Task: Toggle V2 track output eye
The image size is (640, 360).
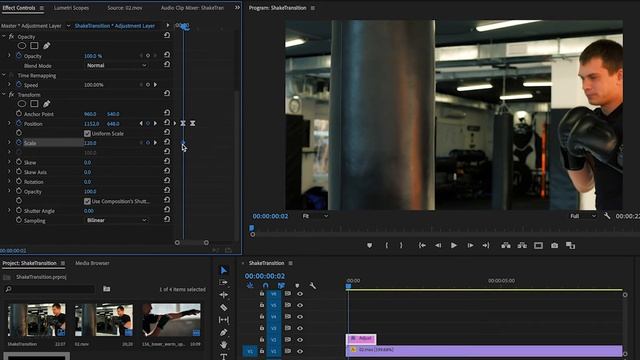Action: pos(300,340)
